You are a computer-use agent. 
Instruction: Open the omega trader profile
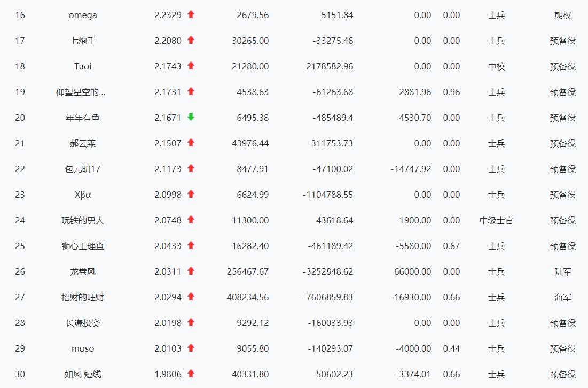82,15
